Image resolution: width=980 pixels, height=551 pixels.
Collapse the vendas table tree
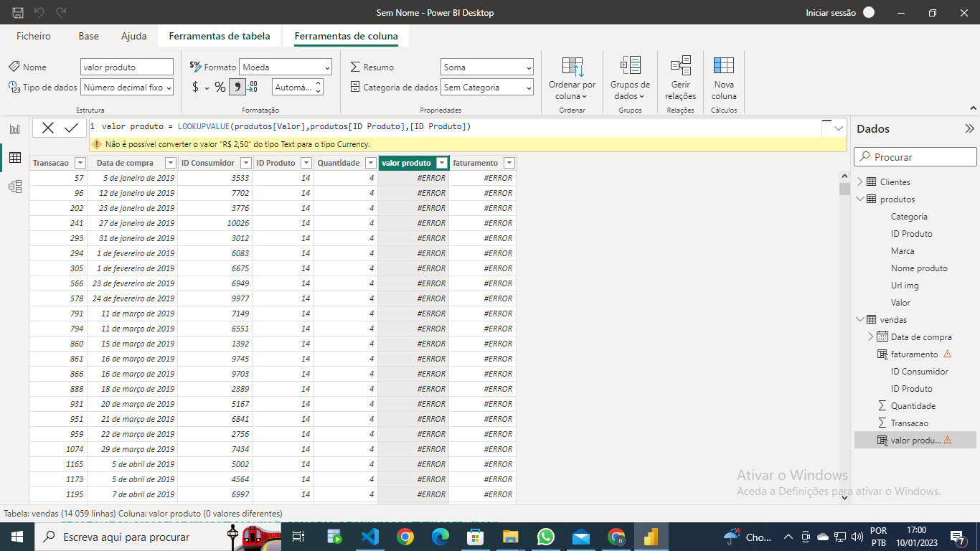tap(860, 320)
